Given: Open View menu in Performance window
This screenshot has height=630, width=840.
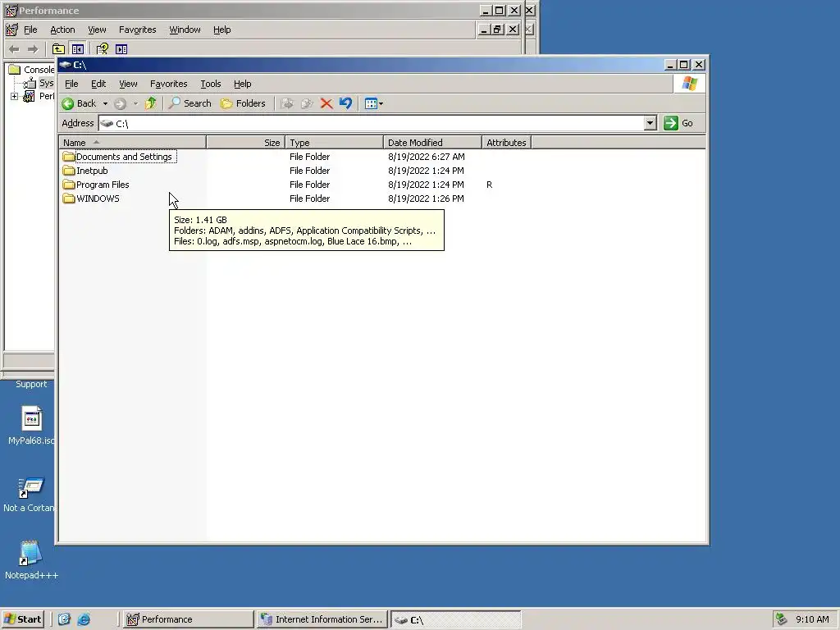Looking at the screenshot, I should point(97,30).
